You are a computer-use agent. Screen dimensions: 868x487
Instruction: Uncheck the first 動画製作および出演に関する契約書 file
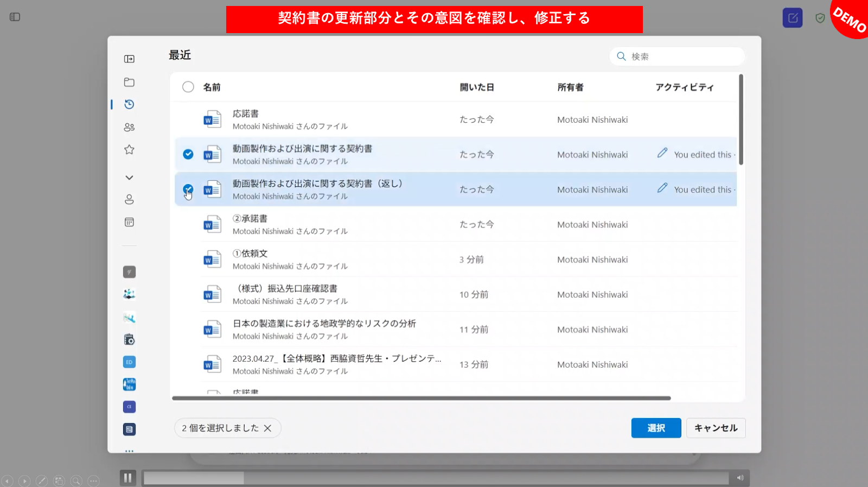188,154
